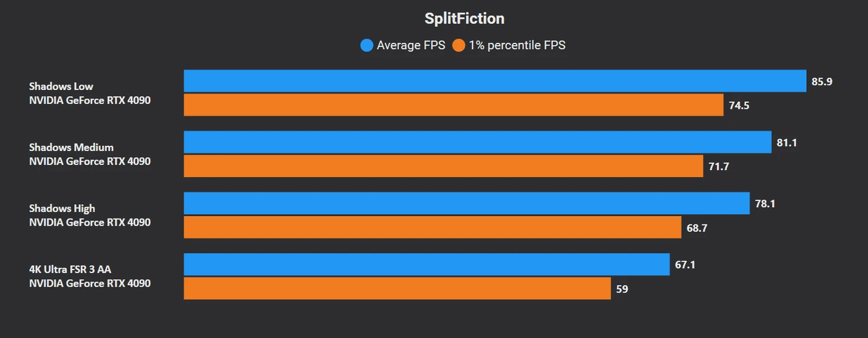Click the Shadows Low blue average bar
The width and height of the screenshot is (868, 338).
(495, 81)
